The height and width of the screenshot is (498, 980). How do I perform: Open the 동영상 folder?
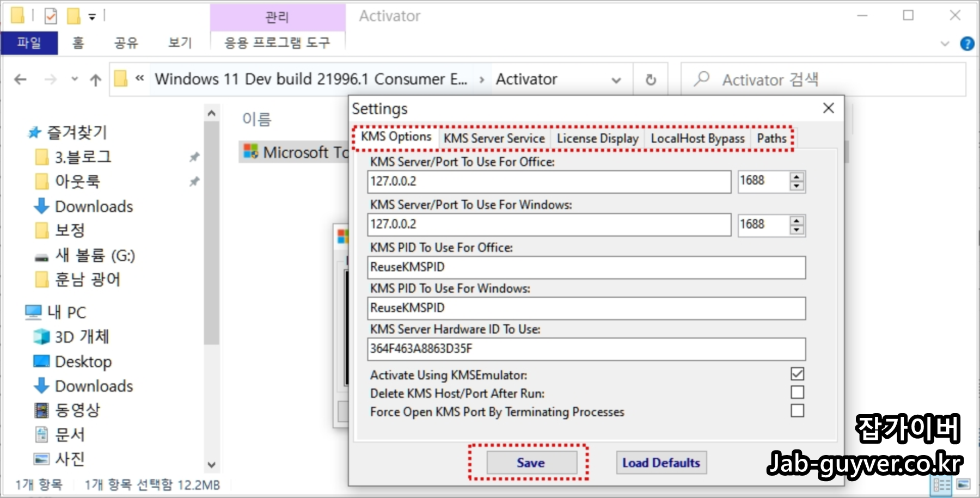tap(77, 410)
